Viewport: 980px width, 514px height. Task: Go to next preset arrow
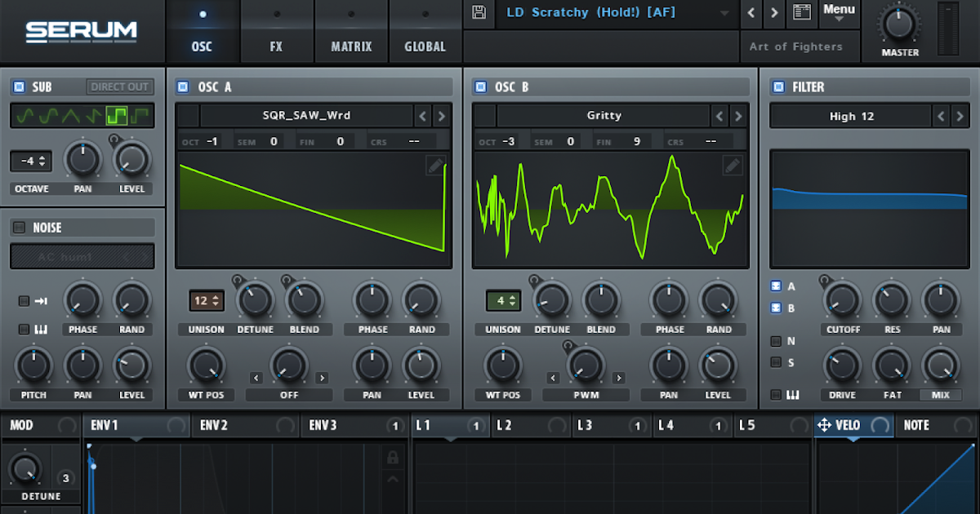(x=775, y=13)
